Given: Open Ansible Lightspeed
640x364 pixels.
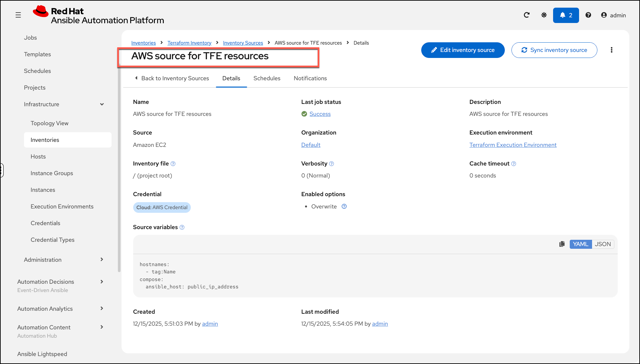Looking at the screenshot, I should [42, 354].
